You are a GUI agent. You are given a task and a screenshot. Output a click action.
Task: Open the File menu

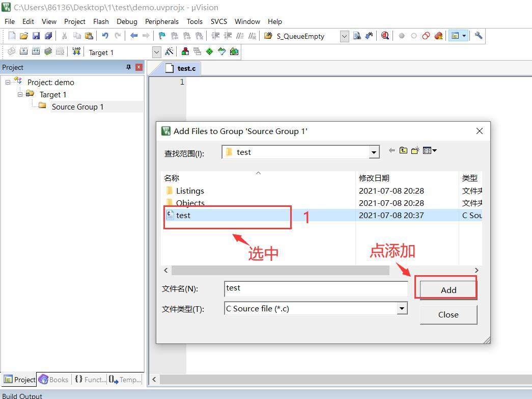[x=10, y=21]
